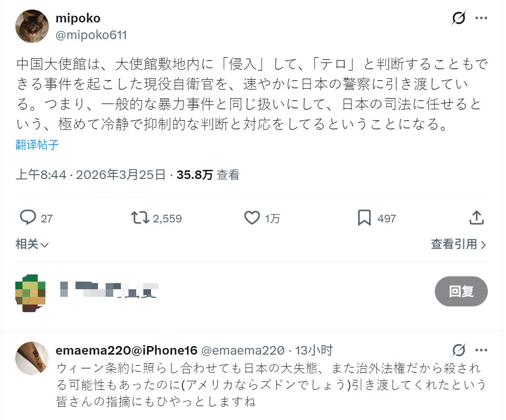This screenshot has width=506, height=420.
Task: Bookmark the post using bookmark icon
Action: point(365,218)
